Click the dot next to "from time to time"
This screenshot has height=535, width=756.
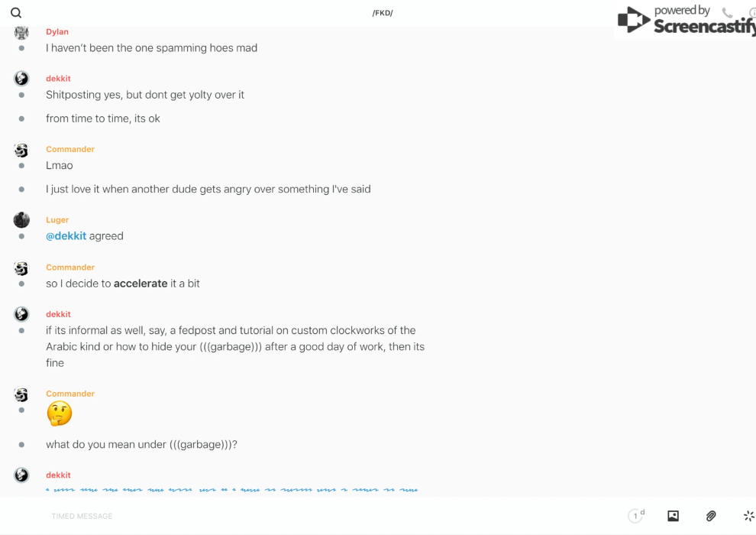tap(21, 118)
